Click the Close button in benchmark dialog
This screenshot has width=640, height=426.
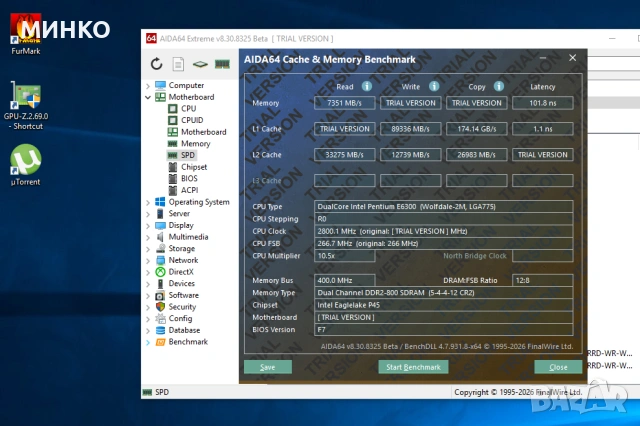pyautogui.click(x=558, y=367)
